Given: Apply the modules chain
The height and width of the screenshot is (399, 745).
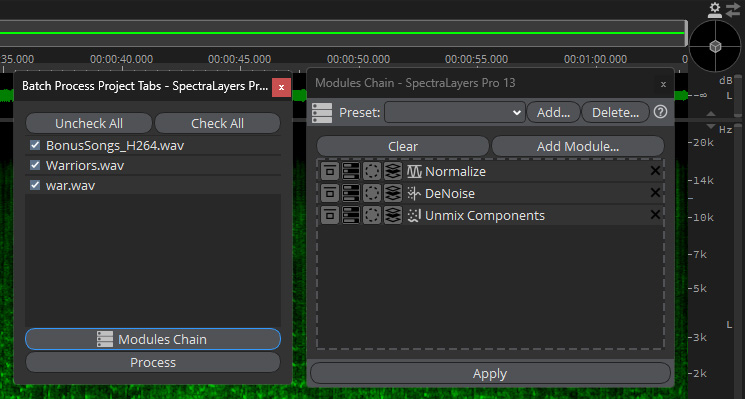Looking at the screenshot, I should click(490, 373).
